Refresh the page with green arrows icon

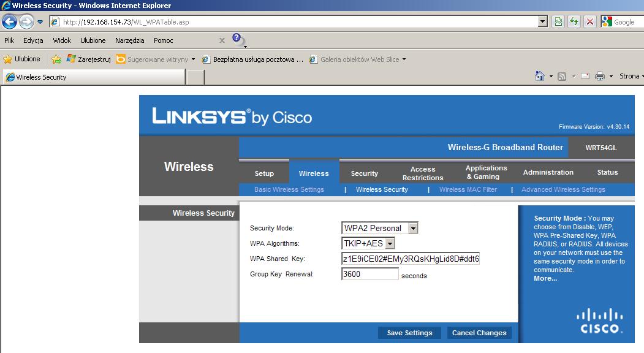[574, 22]
